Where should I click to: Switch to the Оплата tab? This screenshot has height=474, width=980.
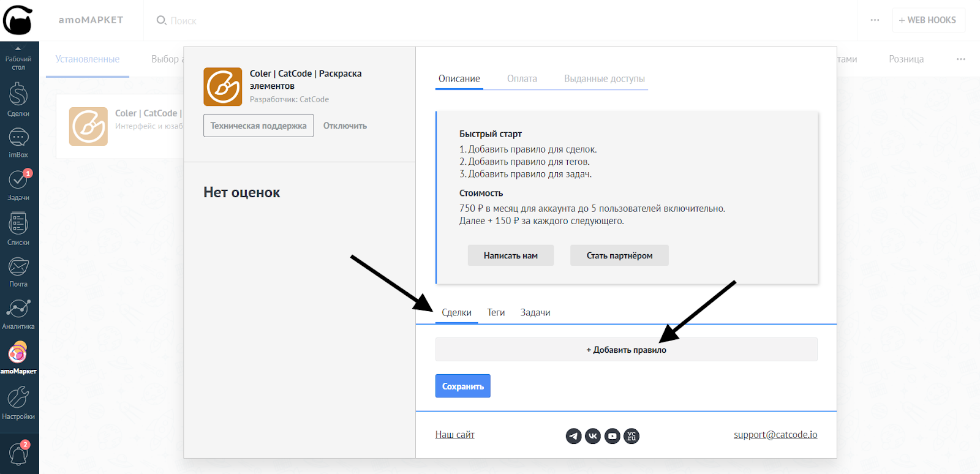click(522, 79)
